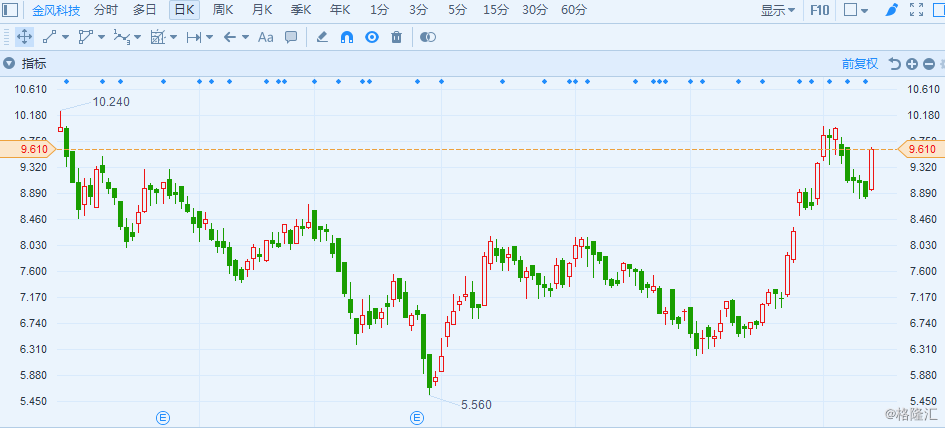Screen dimensions: 945x428
Task: Click the zoom-out minus icon
Action: click(930, 64)
